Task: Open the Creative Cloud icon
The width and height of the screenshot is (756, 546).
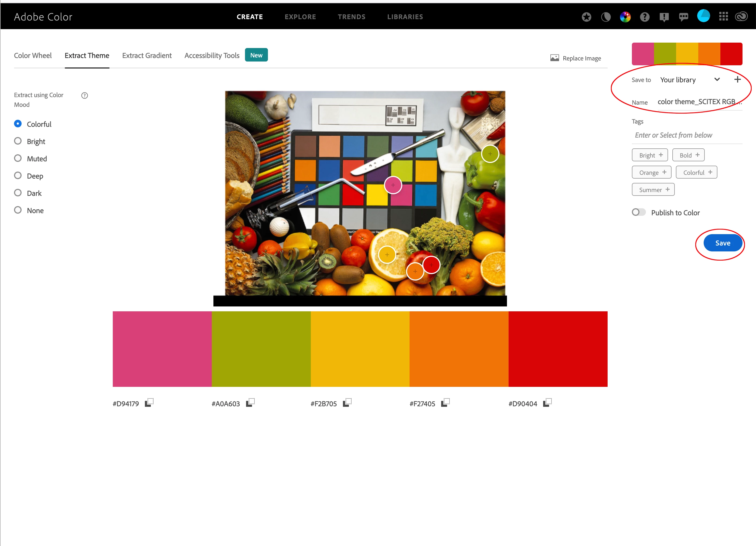Action: pos(741,16)
